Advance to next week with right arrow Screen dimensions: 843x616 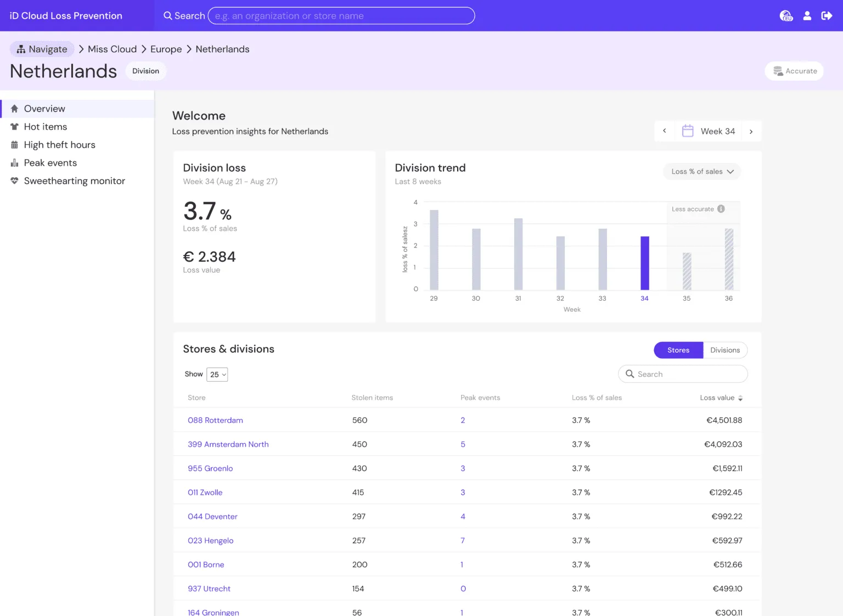coord(751,132)
